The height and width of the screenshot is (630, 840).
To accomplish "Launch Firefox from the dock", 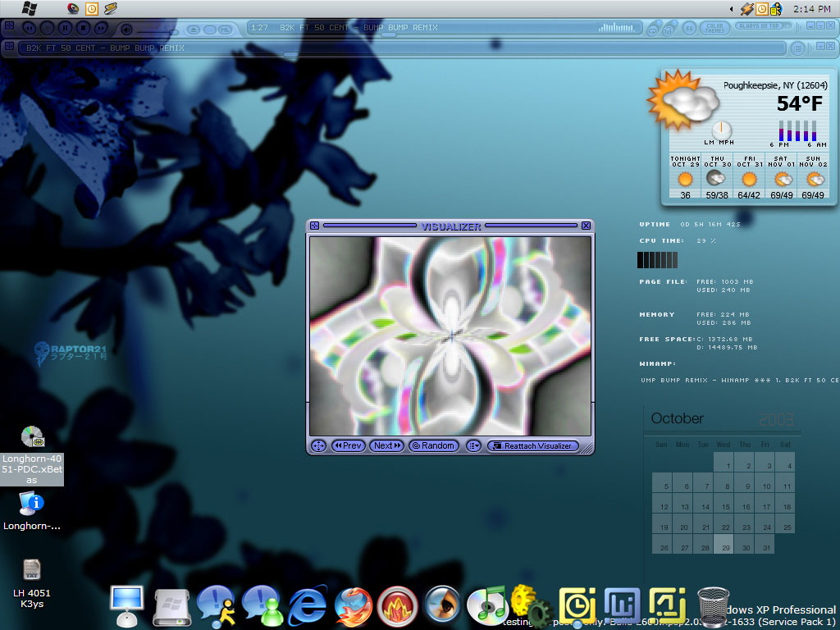I will [x=353, y=607].
